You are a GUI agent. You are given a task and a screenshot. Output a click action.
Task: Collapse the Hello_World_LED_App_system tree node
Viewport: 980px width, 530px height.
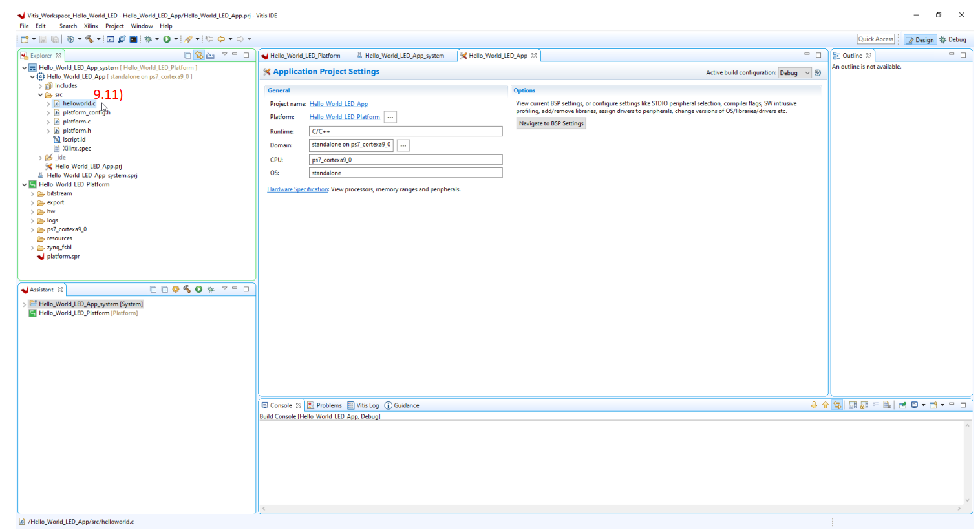click(x=25, y=67)
